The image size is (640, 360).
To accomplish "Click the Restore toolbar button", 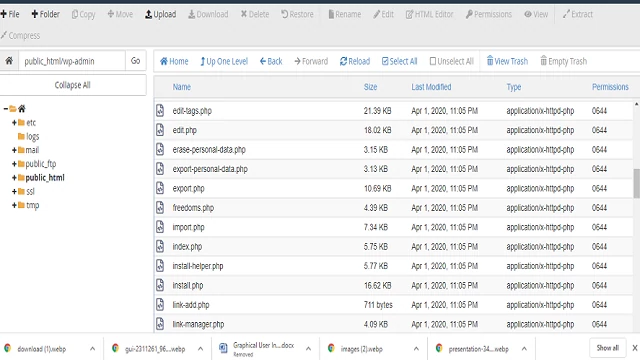I will (297, 14).
